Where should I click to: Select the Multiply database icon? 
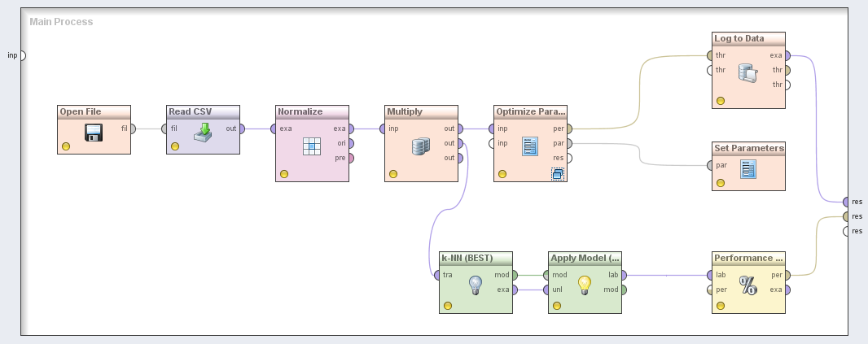click(x=421, y=146)
